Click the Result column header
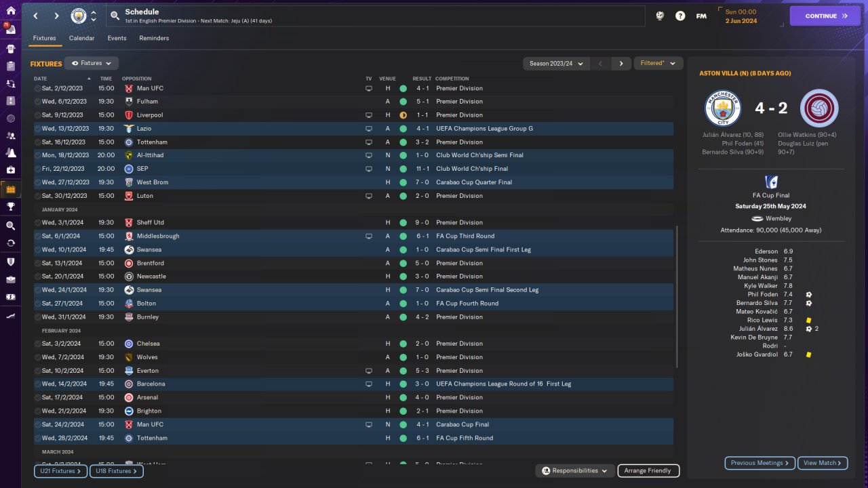Viewport: 868px width, 488px height. [422, 79]
